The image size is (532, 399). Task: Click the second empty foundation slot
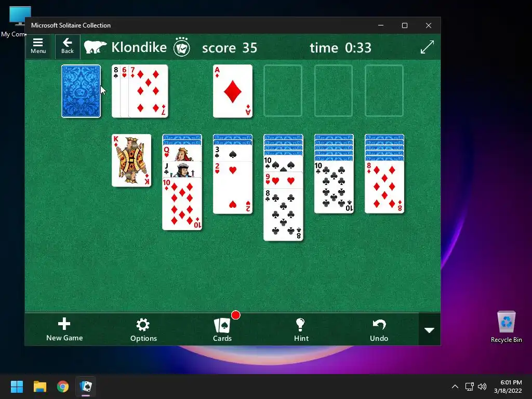283,91
